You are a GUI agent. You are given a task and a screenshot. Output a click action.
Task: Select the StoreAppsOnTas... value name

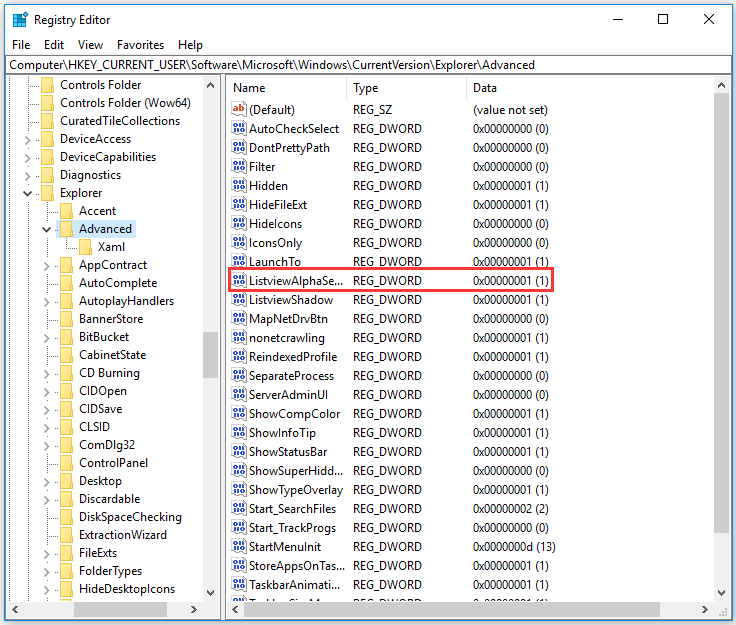pos(297,565)
